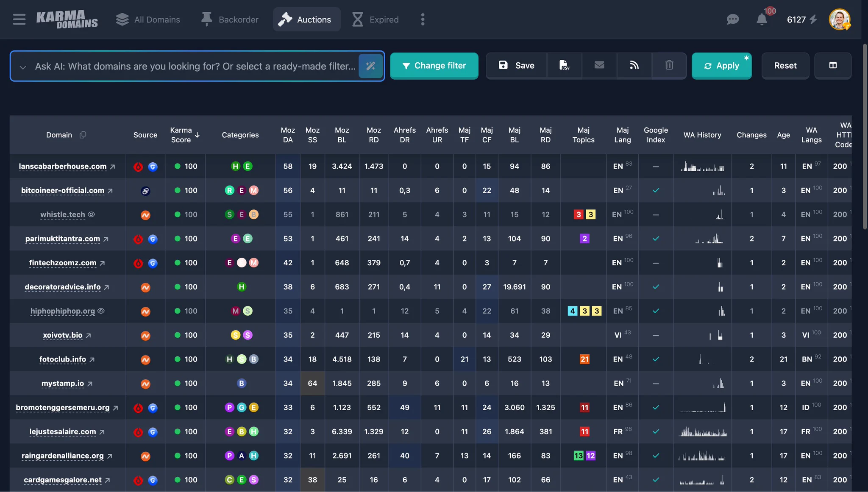Open the three-dot more menu
The image size is (868, 492).
tap(423, 19)
